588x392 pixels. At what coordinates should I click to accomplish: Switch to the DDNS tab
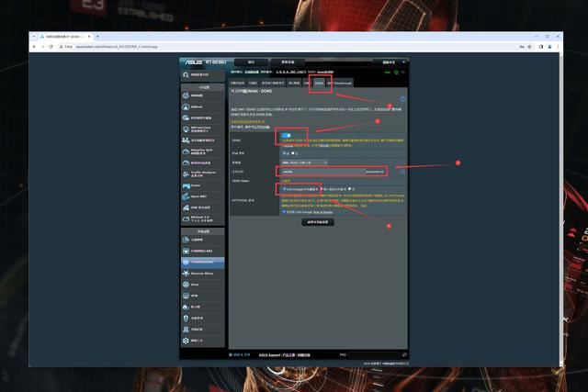pos(319,83)
